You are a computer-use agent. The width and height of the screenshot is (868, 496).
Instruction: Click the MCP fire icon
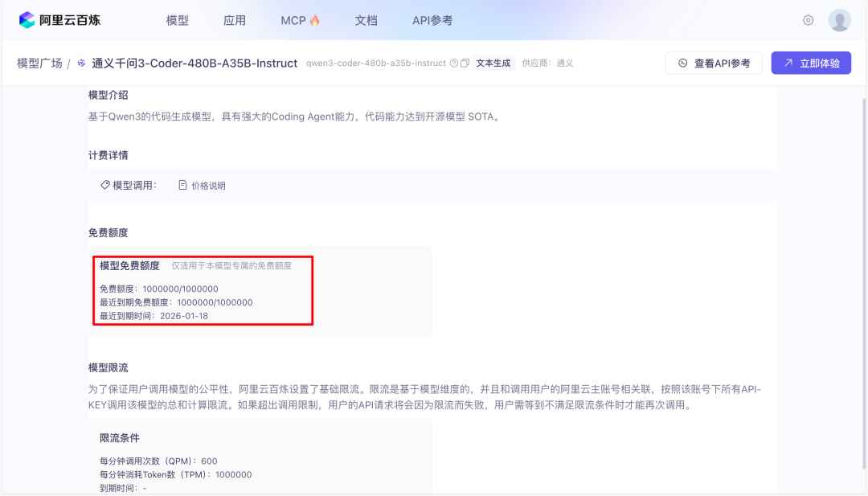(x=315, y=20)
